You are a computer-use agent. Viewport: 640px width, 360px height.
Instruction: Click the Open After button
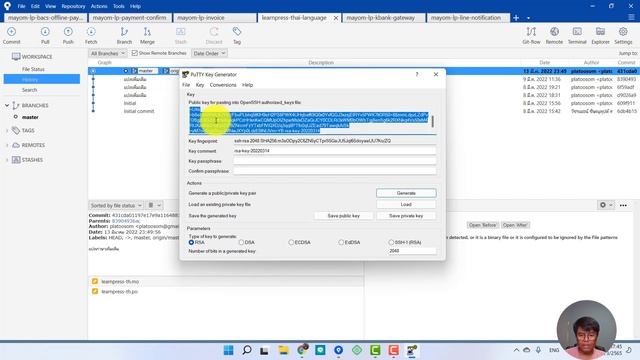515,225
